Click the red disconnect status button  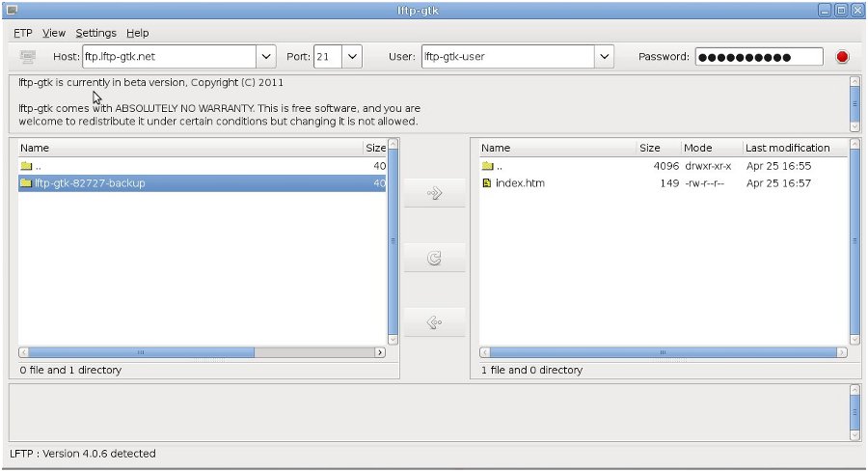pyautogui.click(x=842, y=57)
